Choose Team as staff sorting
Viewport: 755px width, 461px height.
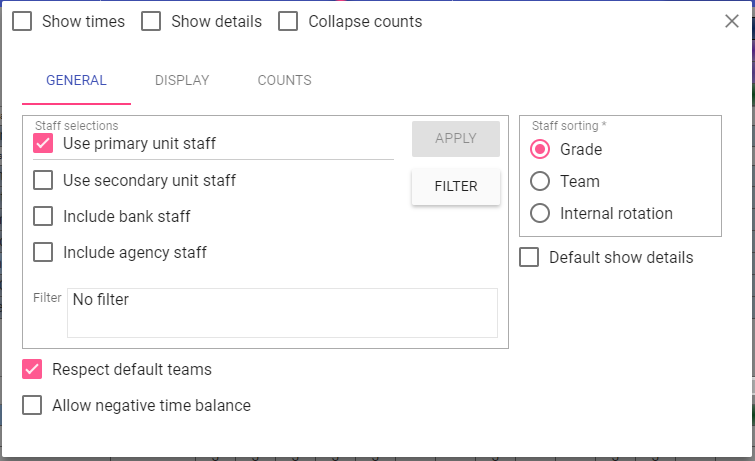(540, 181)
